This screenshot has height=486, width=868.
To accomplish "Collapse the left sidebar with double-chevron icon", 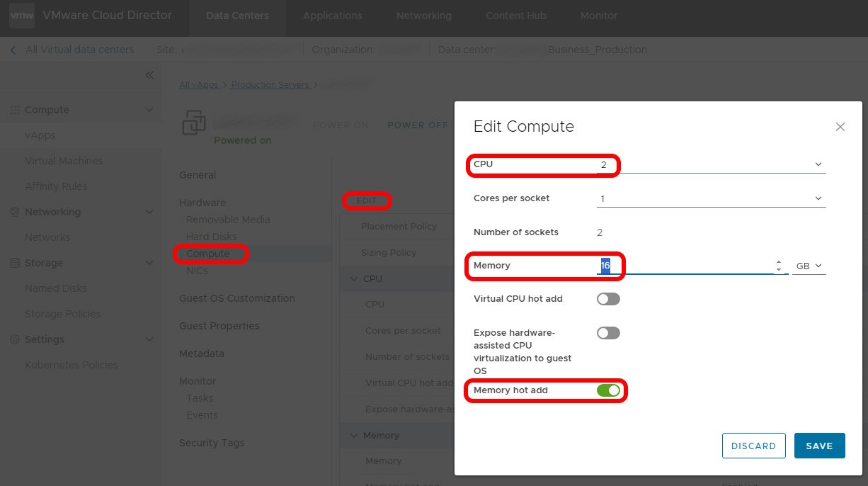I will [x=149, y=75].
